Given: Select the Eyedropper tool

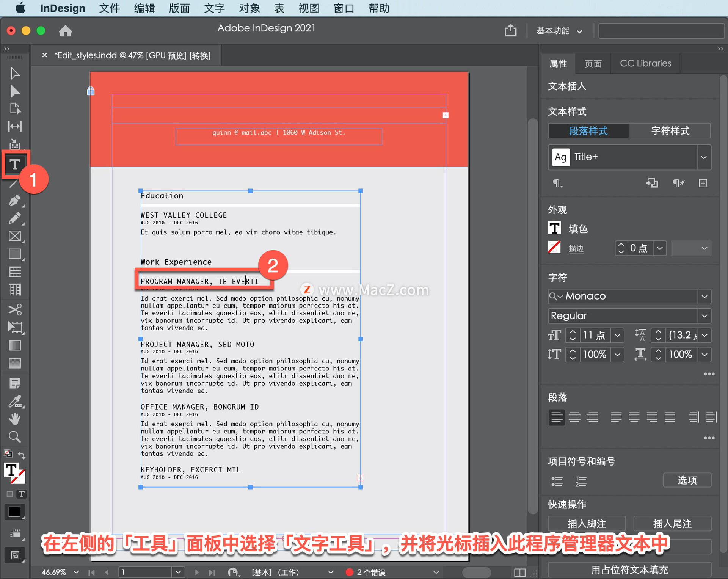Looking at the screenshot, I should pyautogui.click(x=15, y=401).
